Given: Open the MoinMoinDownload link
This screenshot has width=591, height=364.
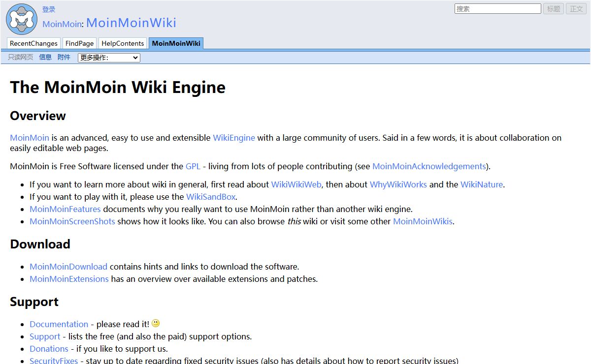Looking at the screenshot, I should 68,267.
